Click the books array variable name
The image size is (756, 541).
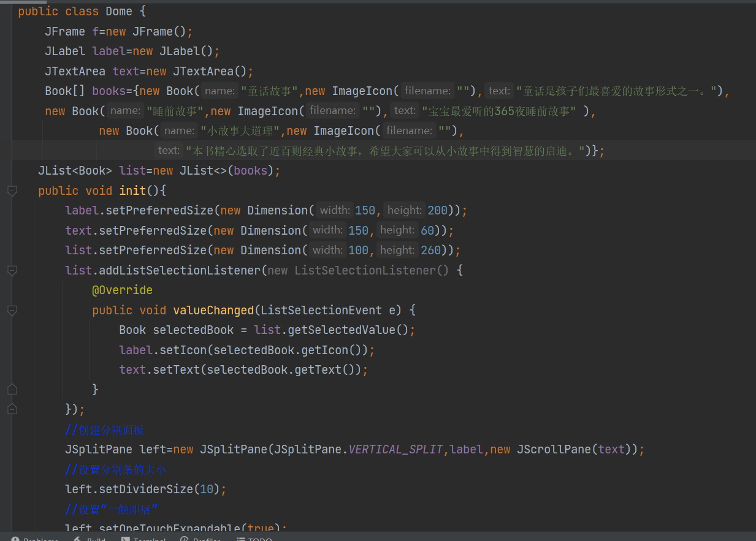109,91
